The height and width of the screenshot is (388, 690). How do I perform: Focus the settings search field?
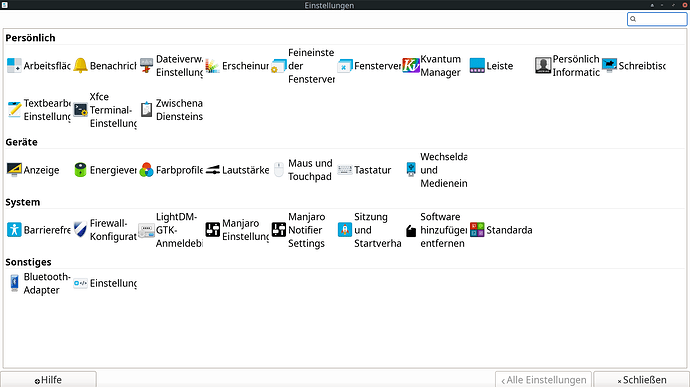coord(657,19)
